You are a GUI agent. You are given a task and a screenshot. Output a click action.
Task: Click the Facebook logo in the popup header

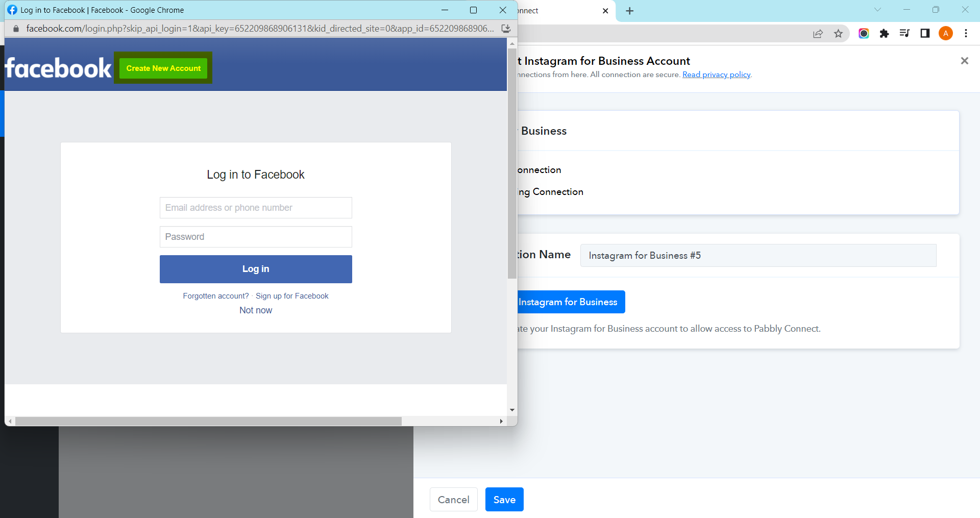pyautogui.click(x=58, y=68)
